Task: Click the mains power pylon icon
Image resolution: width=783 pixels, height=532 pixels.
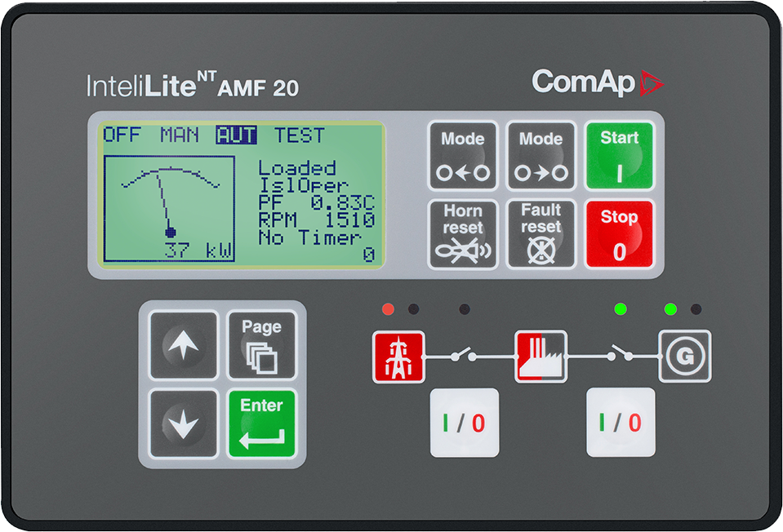Action: (x=398, y=357)
